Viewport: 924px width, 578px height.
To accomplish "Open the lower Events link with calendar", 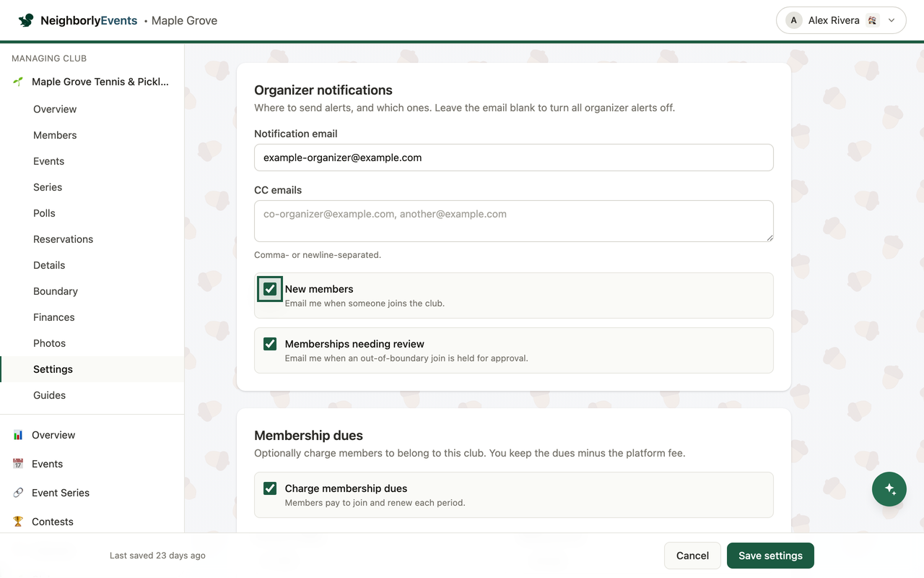I will (x=48, y=464).
